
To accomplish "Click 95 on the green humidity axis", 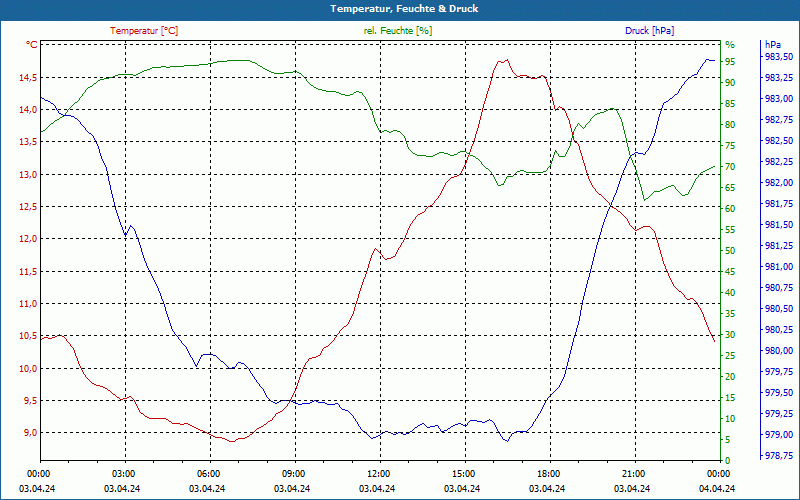I will [x=730, y=62].
